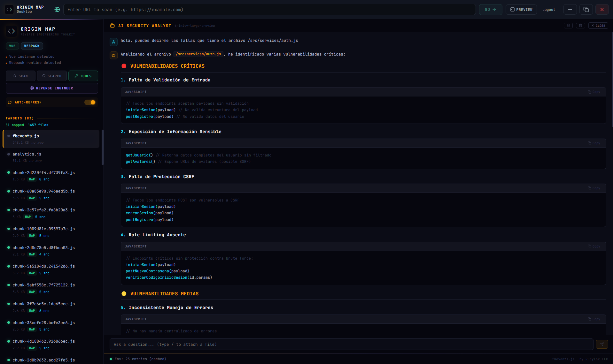Switch to the PREVIEW tab
This screenshot has width=613, height=364.
pos(521,10)
